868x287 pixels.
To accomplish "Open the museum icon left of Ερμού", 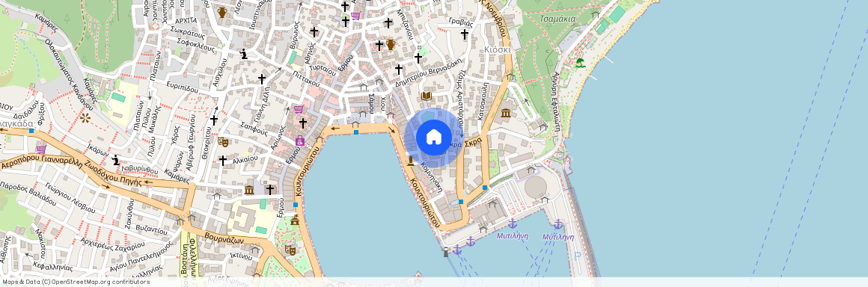I will pos(249,191).
